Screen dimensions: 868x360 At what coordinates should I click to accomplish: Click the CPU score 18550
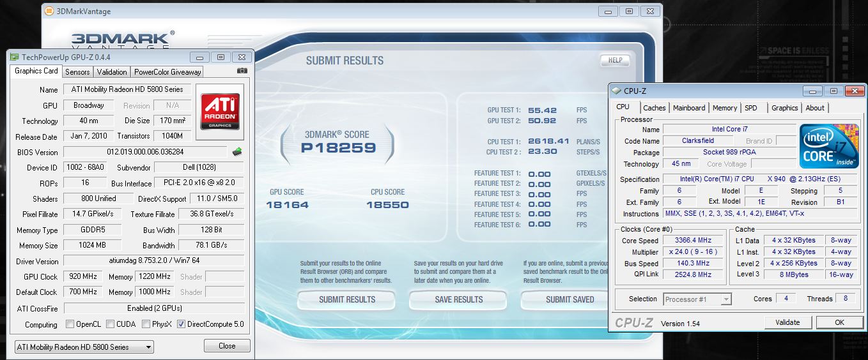[x=387, y=205]
